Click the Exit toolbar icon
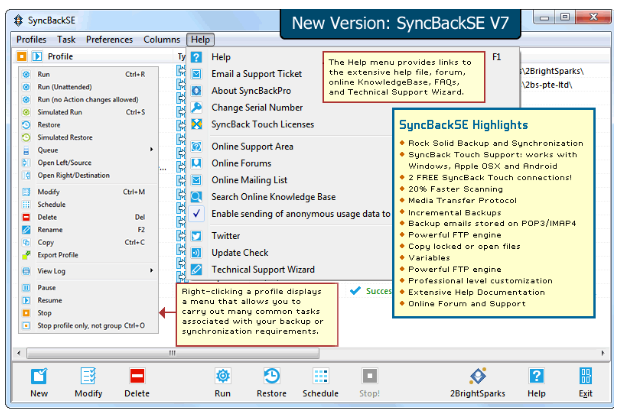The image size is (619, 413). (x=585, y=376)
